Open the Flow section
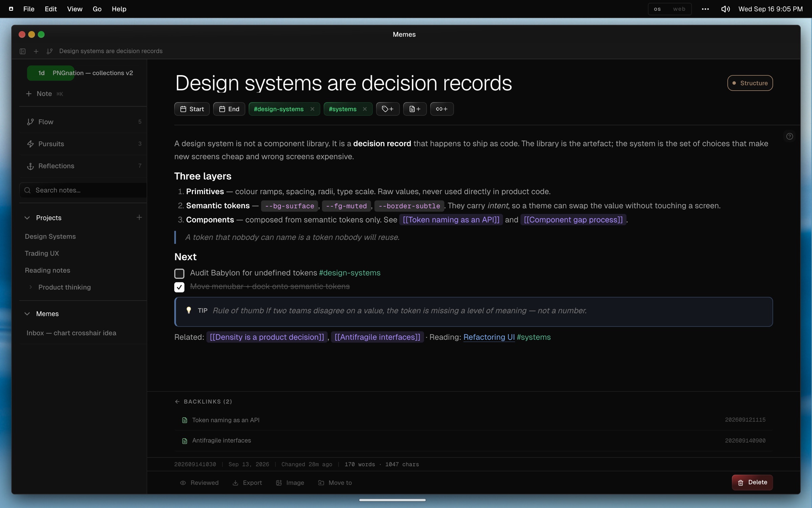Image resolution: width=812 pixels, height=508 pixels. click(x=84, y=122)
